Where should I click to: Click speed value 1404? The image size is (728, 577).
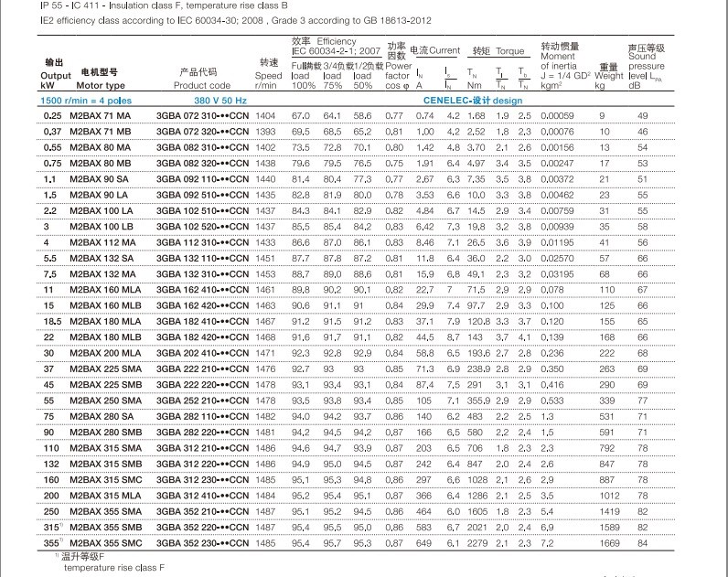pyautogui.click(x=265, y=116)
